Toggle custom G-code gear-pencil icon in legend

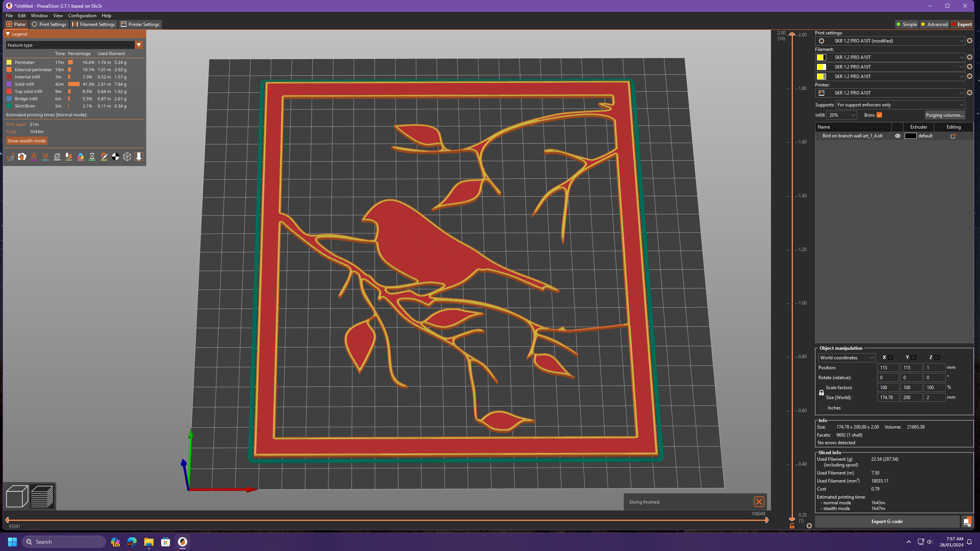104,156
